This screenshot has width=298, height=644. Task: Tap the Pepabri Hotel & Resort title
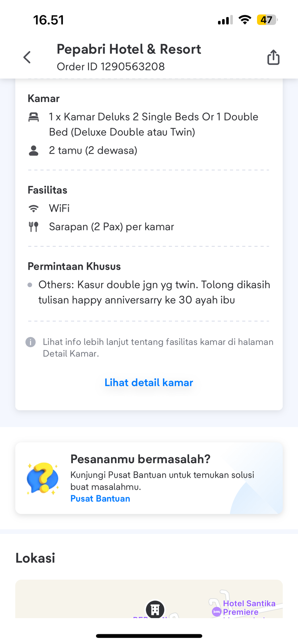click(129, 49)
